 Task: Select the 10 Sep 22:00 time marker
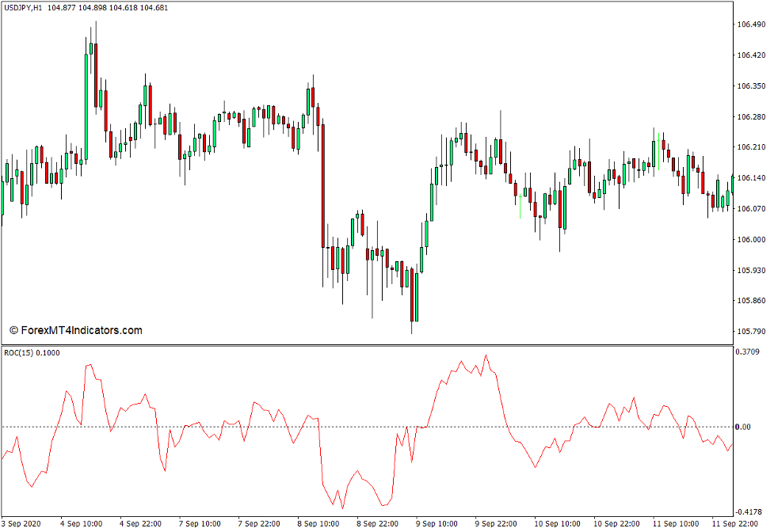coord(616,523)
